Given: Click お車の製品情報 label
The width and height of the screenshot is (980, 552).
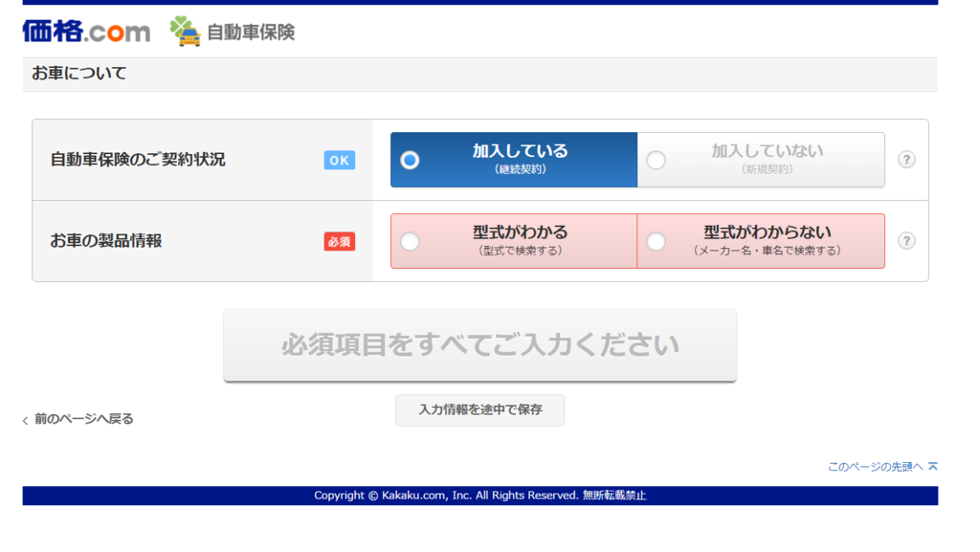Looking at the screenshot, I should tap(105, 241).
